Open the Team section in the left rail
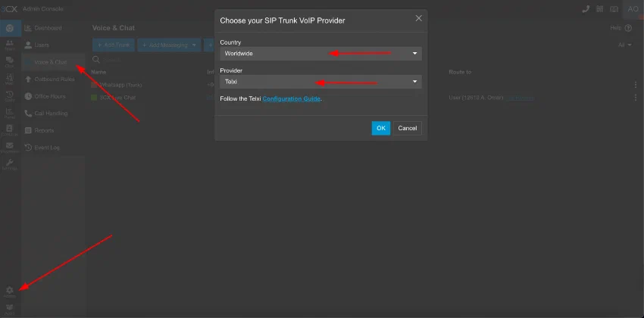Screen dimensions: 644x318 (x=9, y=45)
